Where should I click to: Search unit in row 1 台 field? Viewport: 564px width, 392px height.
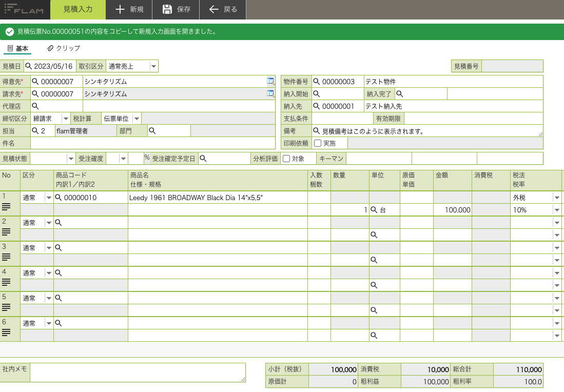[374, 210]
